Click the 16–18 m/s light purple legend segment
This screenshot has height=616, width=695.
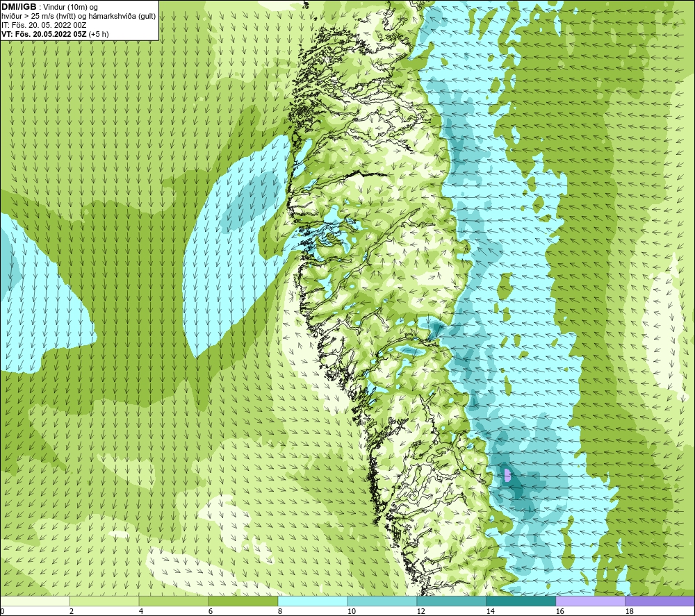pyautogui.click(x=590, y=601)
